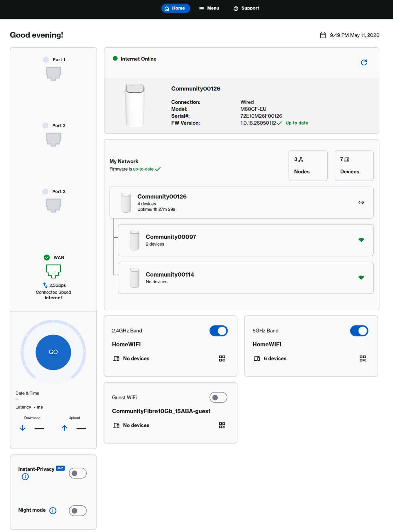Click the '4 devices' text under Community00126
Screen dimensions: 393x532
(147, 204)
